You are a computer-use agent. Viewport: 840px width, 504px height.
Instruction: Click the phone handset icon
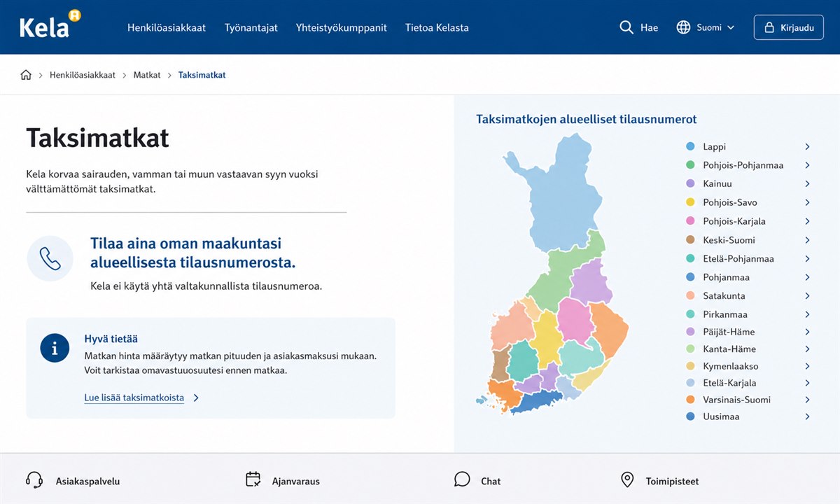tap(50, 258)
